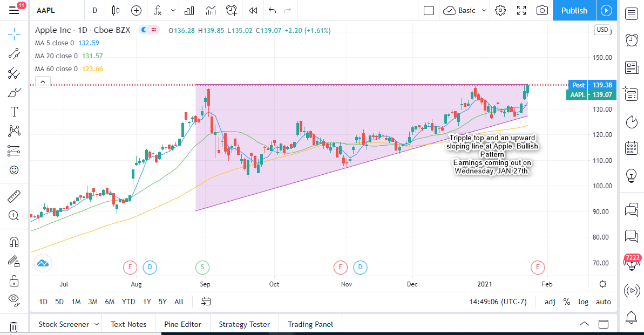The image size is (644, 335).
Task: Open the economic calendar icon
Action: point(631,148)
